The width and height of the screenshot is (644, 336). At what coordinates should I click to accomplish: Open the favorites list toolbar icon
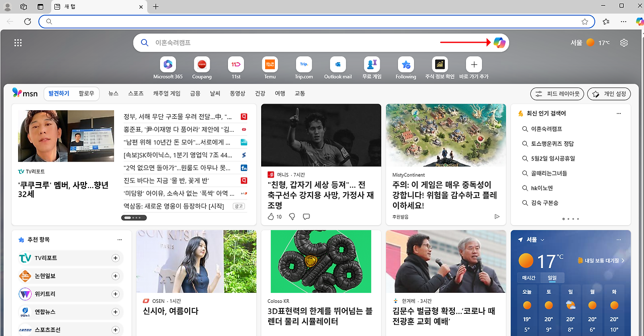pos(606,22)
